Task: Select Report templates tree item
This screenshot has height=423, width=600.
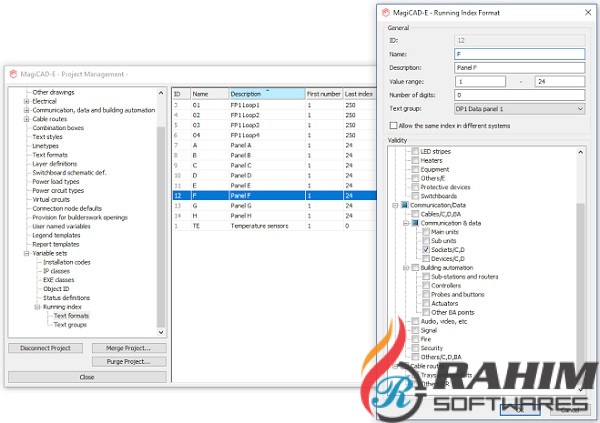Action: point(55,244)
